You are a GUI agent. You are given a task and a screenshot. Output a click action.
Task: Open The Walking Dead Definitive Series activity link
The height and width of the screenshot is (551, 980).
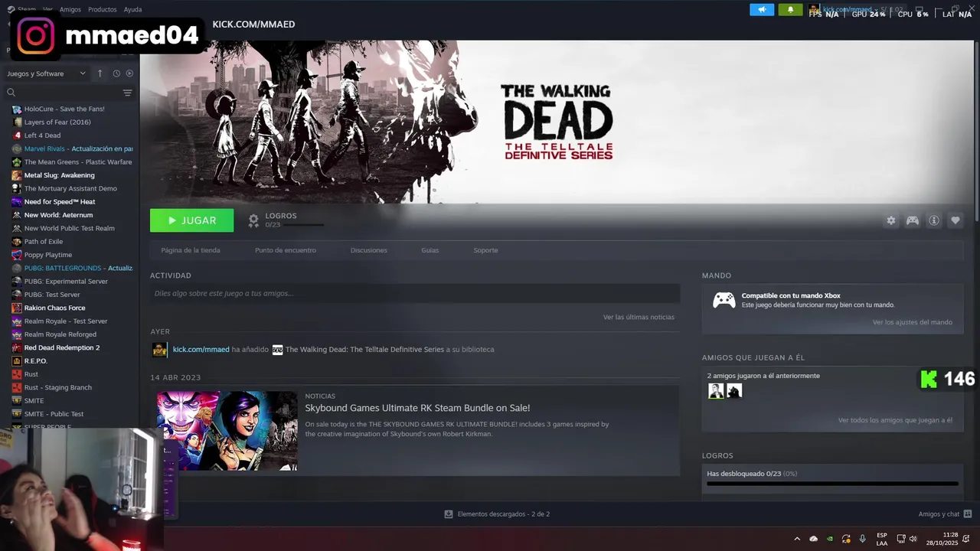(364, 350)
